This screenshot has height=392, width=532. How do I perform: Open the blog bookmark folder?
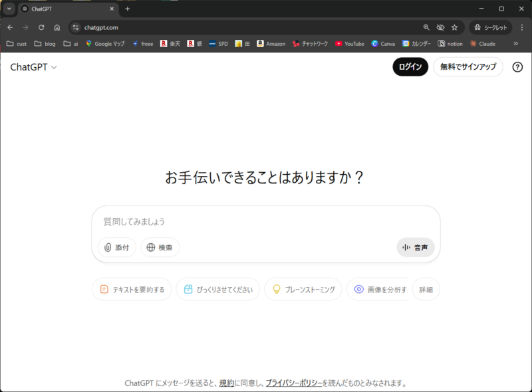point(45,44)
